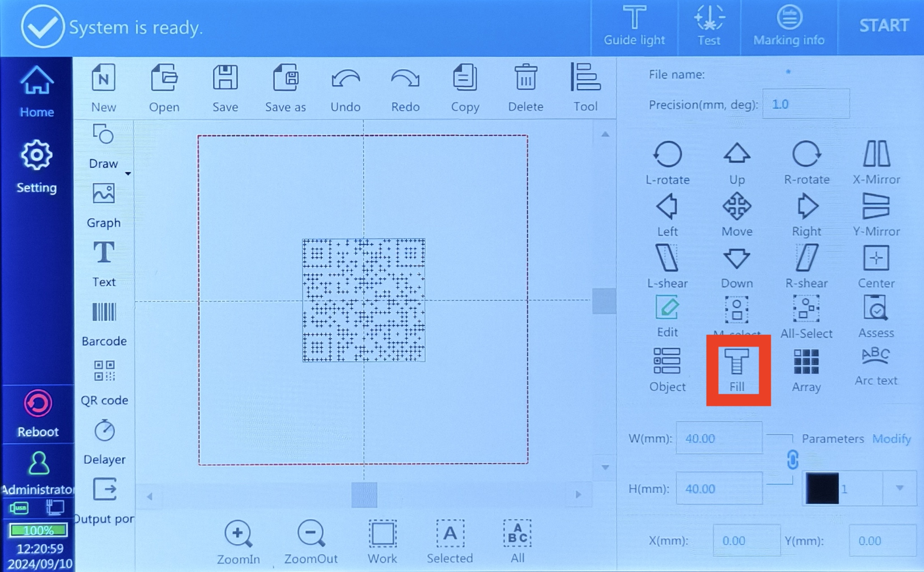The image size is (924, 572).
Task: Click the Modify parameters link
Action: tap(891, 439)
